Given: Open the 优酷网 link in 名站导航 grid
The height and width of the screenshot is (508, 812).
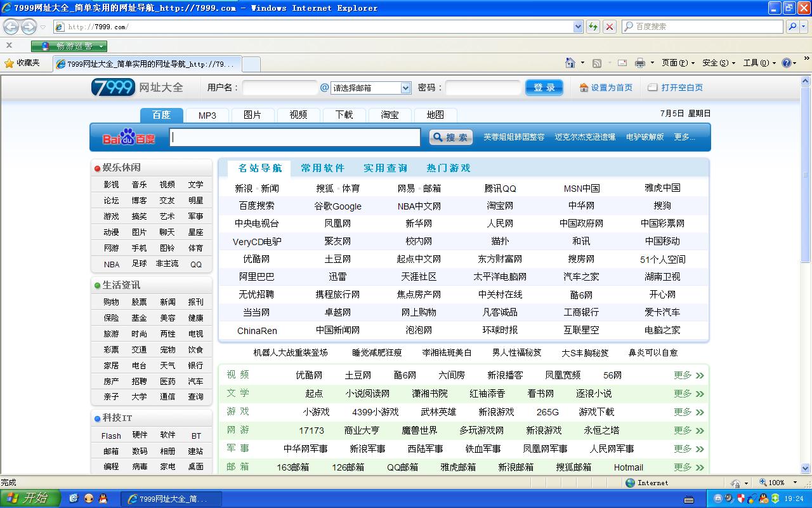Looking at the screenshot, I should pos(256,259).
